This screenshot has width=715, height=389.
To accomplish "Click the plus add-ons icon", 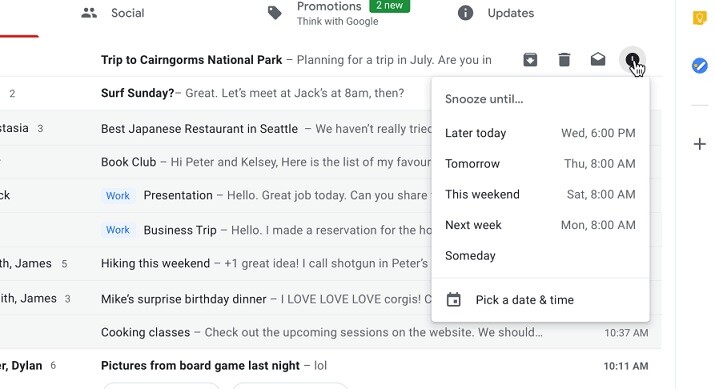I will (699, 144).
